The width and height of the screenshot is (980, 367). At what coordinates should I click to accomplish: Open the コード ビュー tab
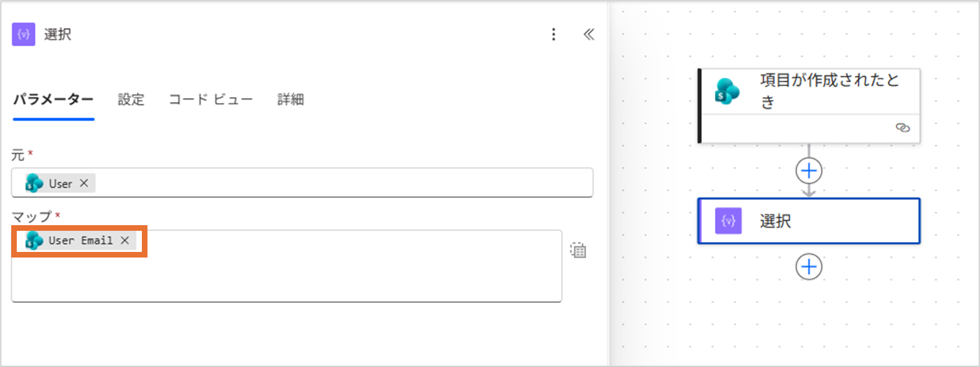pyautogui.click(x=210, y=100)
